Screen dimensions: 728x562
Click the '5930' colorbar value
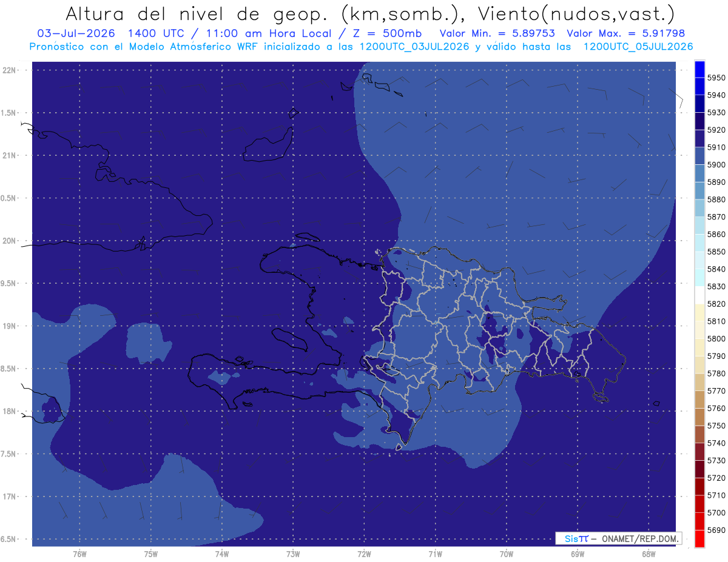coord(716,112)
